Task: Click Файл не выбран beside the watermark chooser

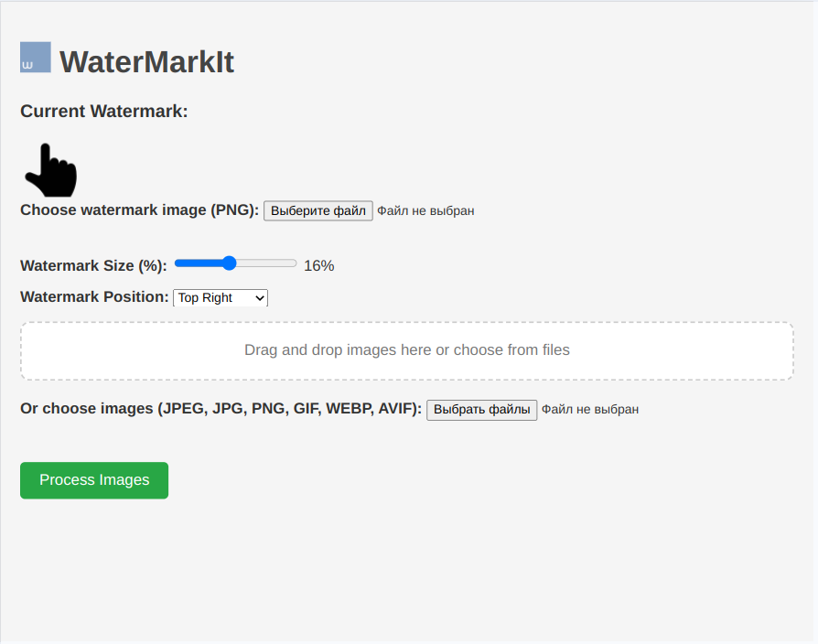Action: [x=426, y=210]
